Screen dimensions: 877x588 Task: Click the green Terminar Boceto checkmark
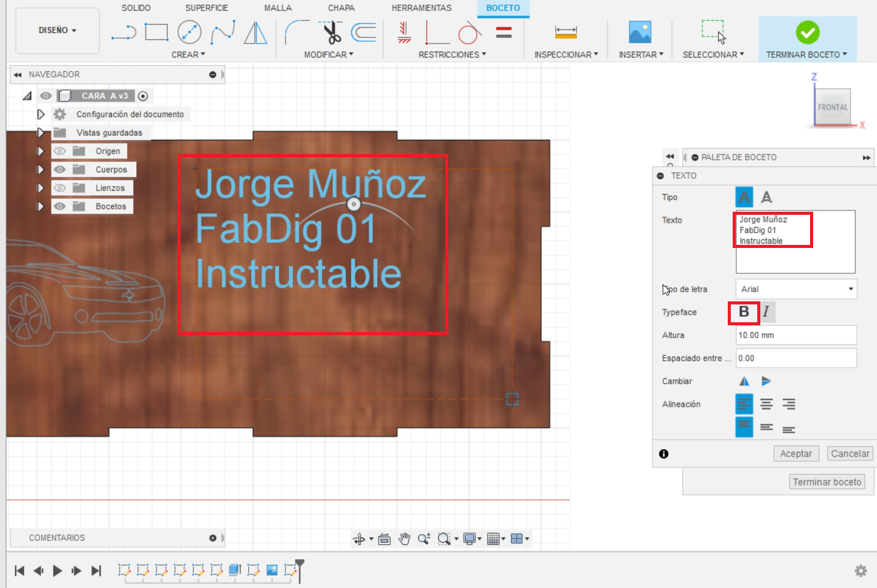click(808, 33)
